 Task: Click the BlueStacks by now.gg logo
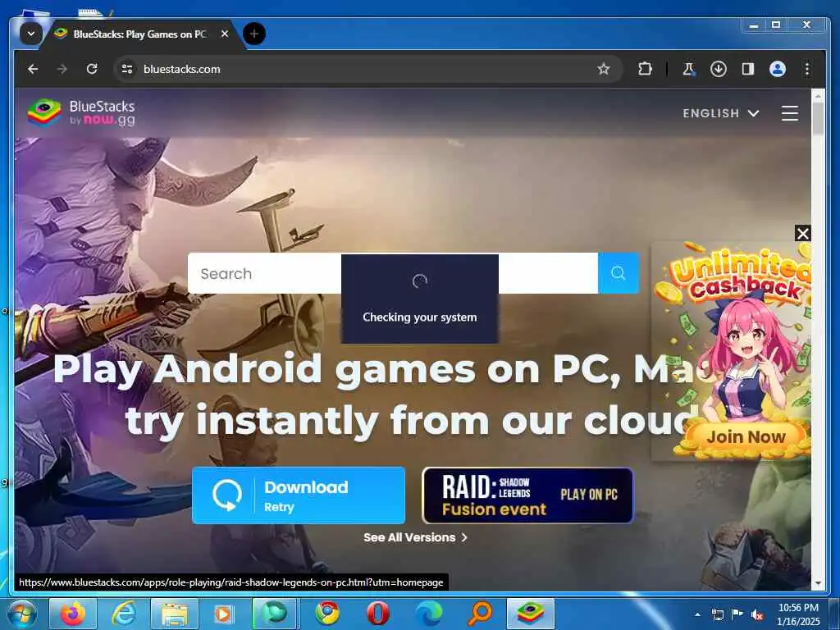coord(81,112)
